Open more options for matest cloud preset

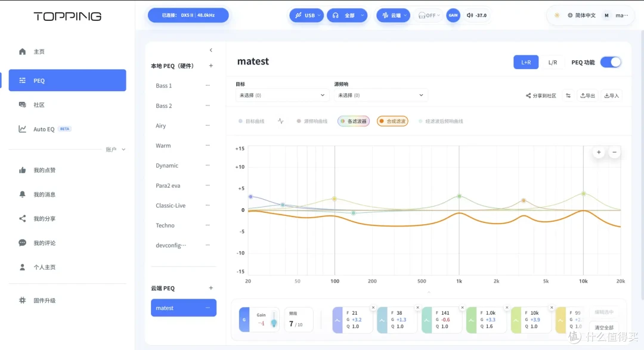point(208,308)
